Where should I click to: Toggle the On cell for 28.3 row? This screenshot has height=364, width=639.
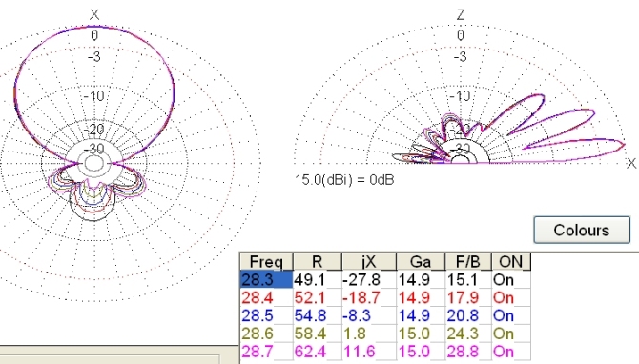[511, 280]
